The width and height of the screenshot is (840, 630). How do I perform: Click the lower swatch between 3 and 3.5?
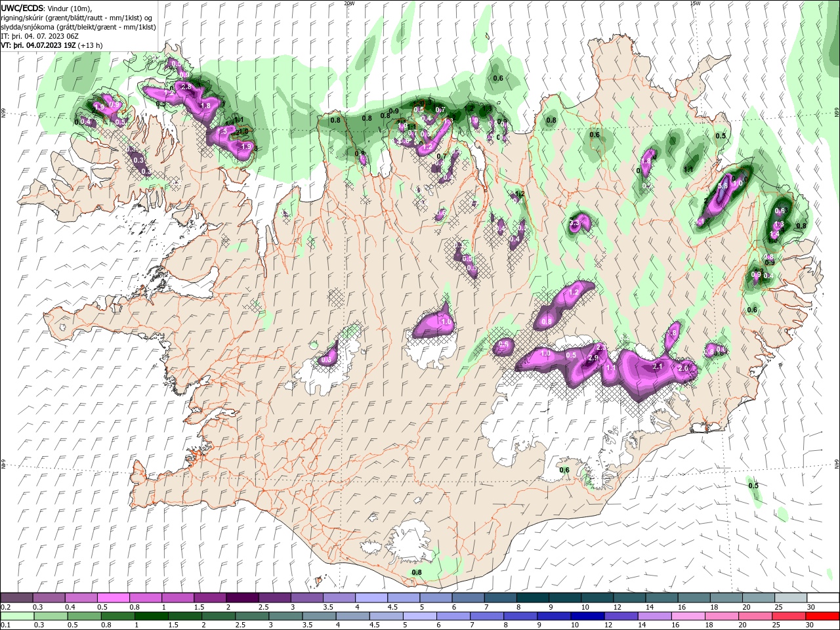point(285,616)
